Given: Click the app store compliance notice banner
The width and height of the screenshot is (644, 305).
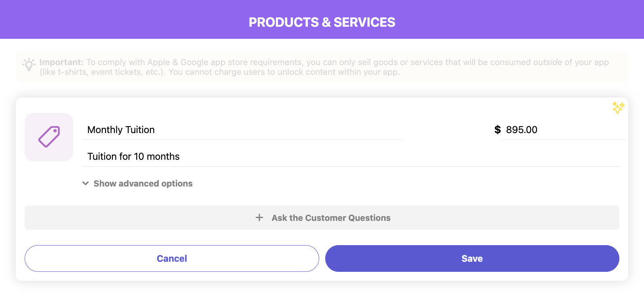Looking at the screenshot, I should click(x=322, y=67).
